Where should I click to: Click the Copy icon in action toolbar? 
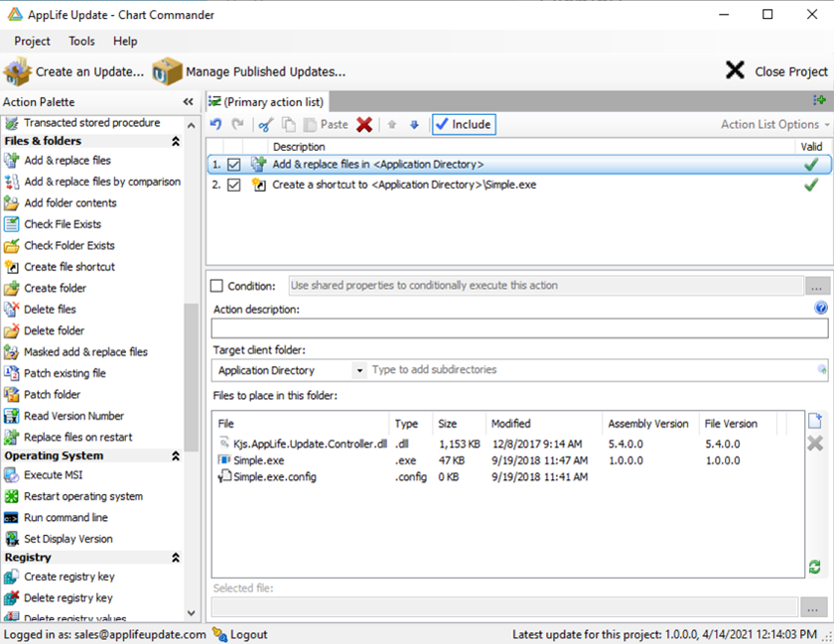[288, 124]
